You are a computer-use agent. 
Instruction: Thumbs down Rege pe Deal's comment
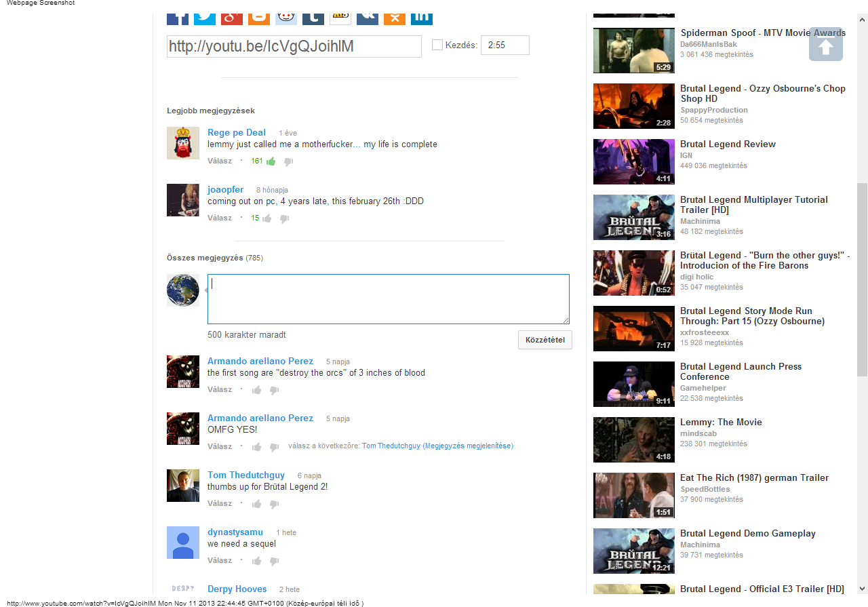[288, 161]
